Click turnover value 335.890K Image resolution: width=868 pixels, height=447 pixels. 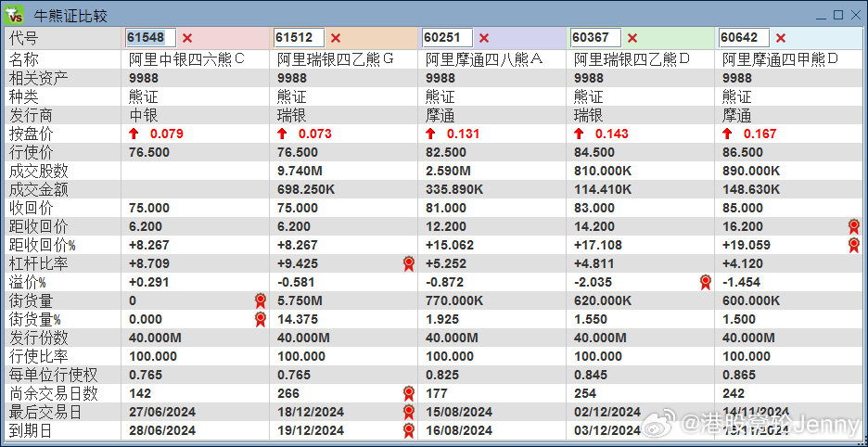(454, 190)
